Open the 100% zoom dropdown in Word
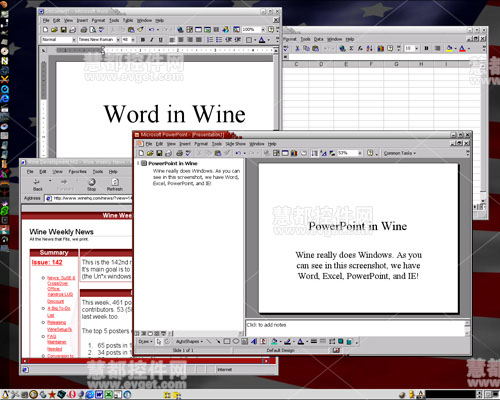This screenshot has height=400, width=500. pyautogui.click(x=263, y=30)
